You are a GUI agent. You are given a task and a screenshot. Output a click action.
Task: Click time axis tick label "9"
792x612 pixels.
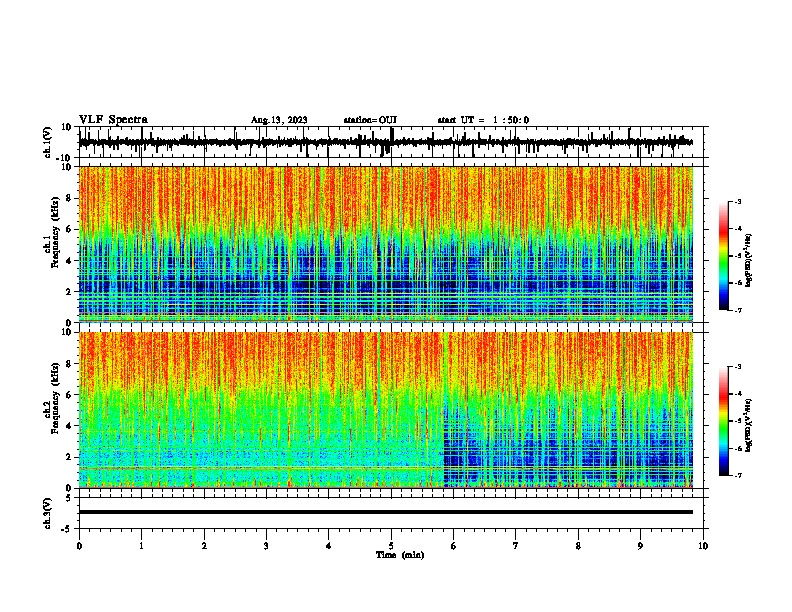tap(640, 546)
